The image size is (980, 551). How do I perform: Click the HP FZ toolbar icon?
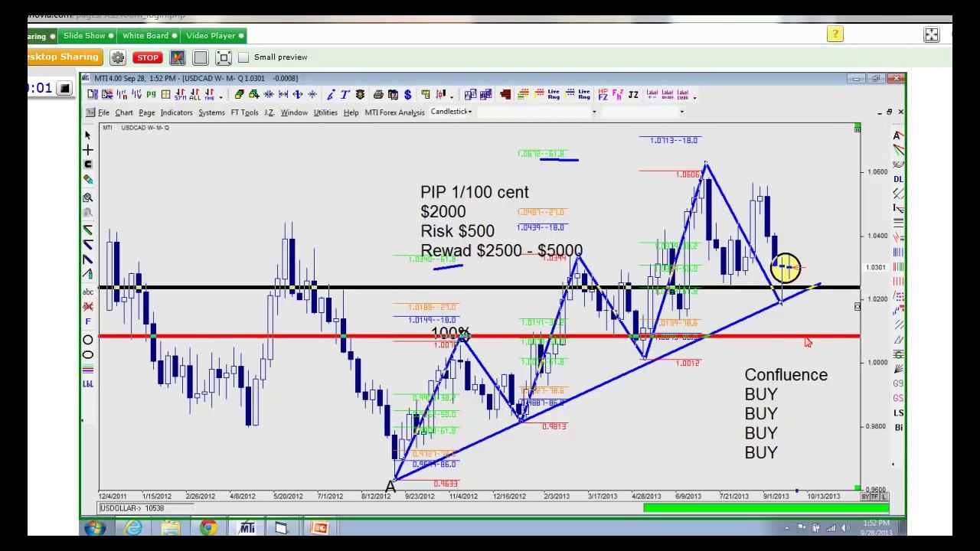click(x=603, y=94)
